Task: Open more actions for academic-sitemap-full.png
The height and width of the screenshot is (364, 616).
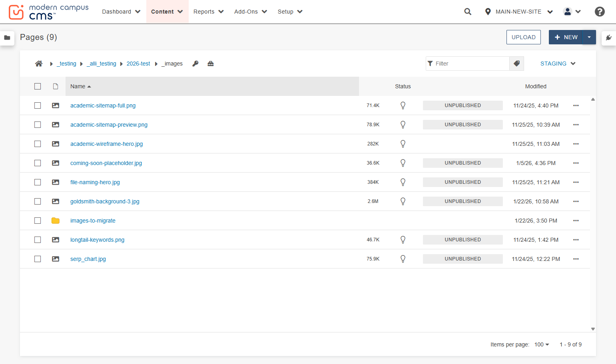Action: (576, 105)
